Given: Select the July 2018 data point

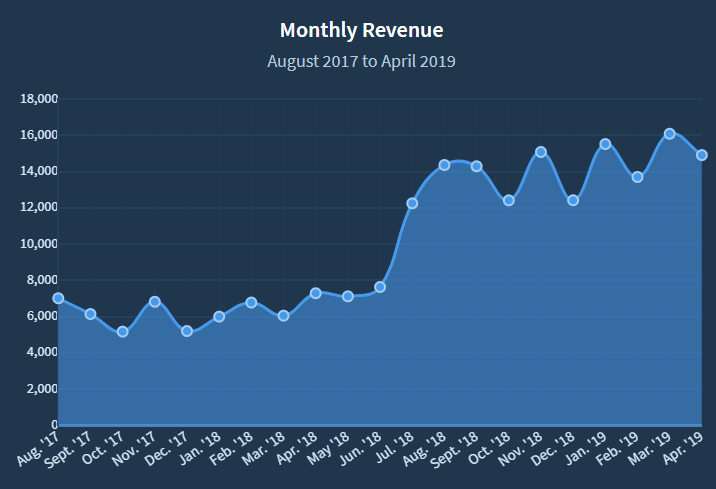Looking at the screenshot, I should coord(412,203).
